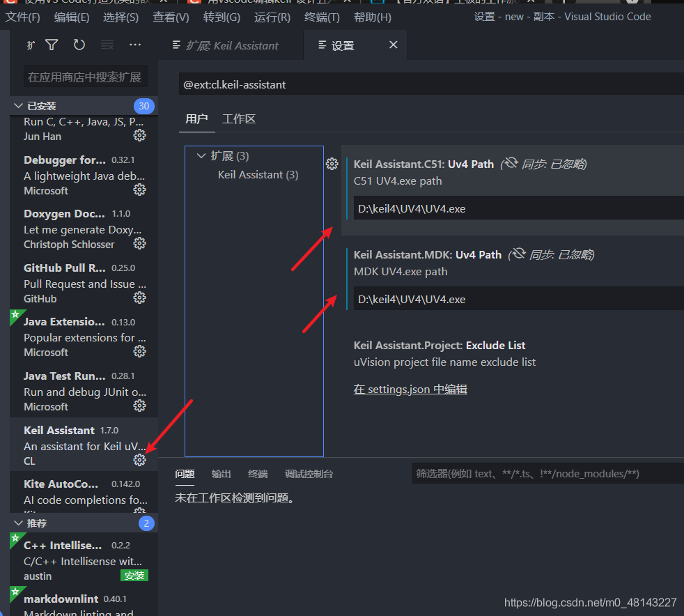Open the 查看(V) menu
Image resolution: width=684 pixels, height=616 pixels.
tap(171, 17)
